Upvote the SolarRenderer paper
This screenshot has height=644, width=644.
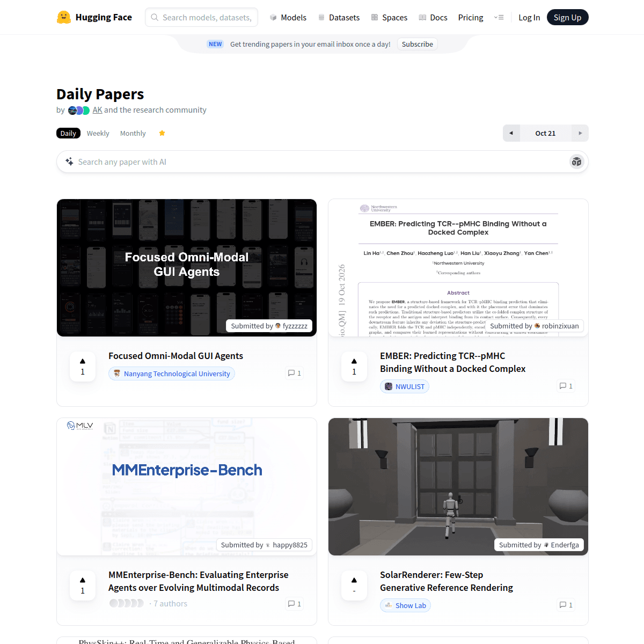coord(354,586)
